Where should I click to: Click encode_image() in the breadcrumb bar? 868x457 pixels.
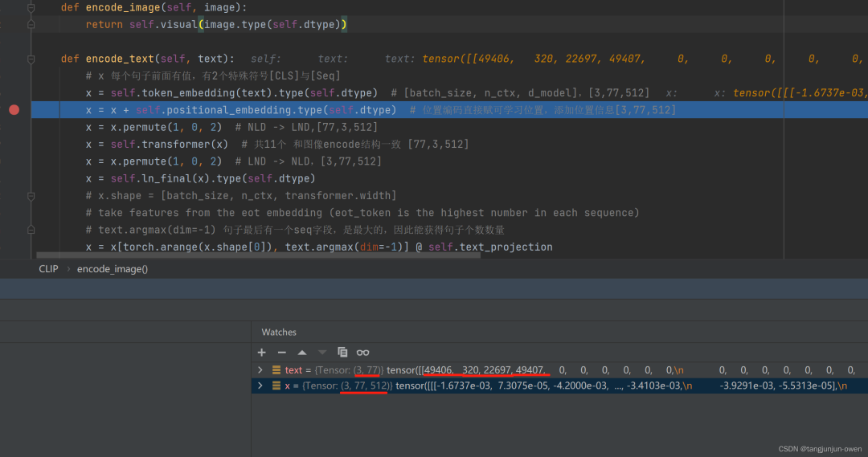coord(113,269)
